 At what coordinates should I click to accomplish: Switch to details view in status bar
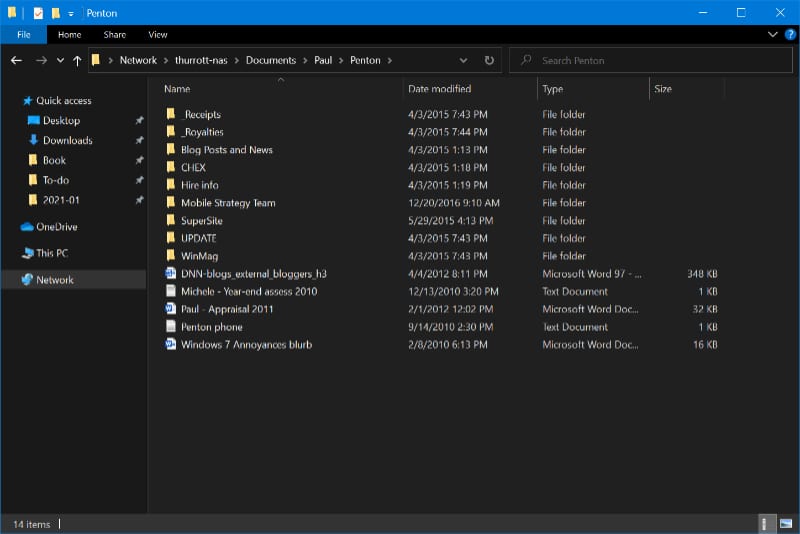pyautogui.click(x=766, y=523)
